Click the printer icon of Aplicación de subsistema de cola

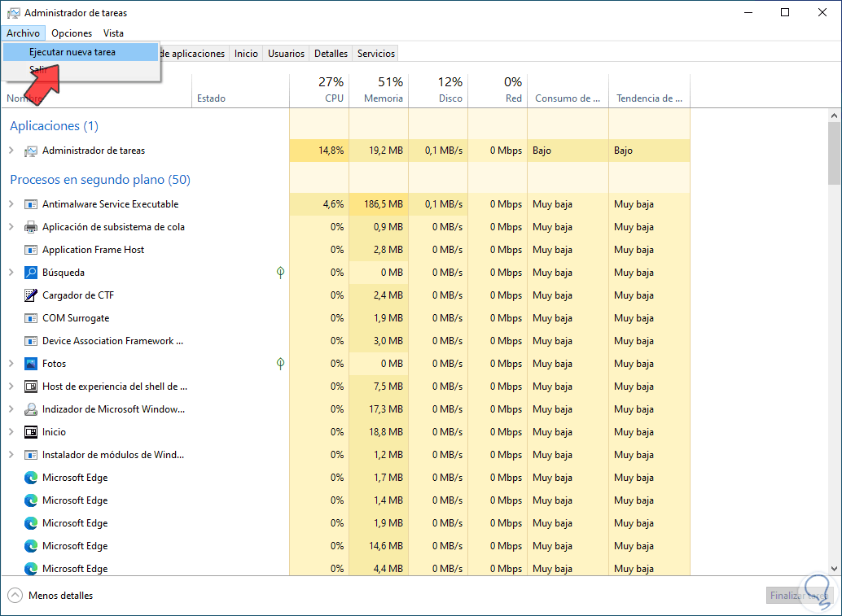pos(31,227)
